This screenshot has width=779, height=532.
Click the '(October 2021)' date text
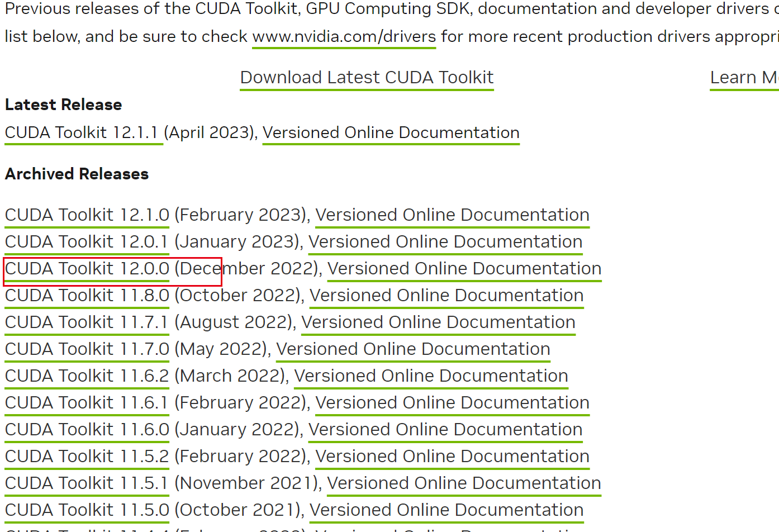point(238,510)
